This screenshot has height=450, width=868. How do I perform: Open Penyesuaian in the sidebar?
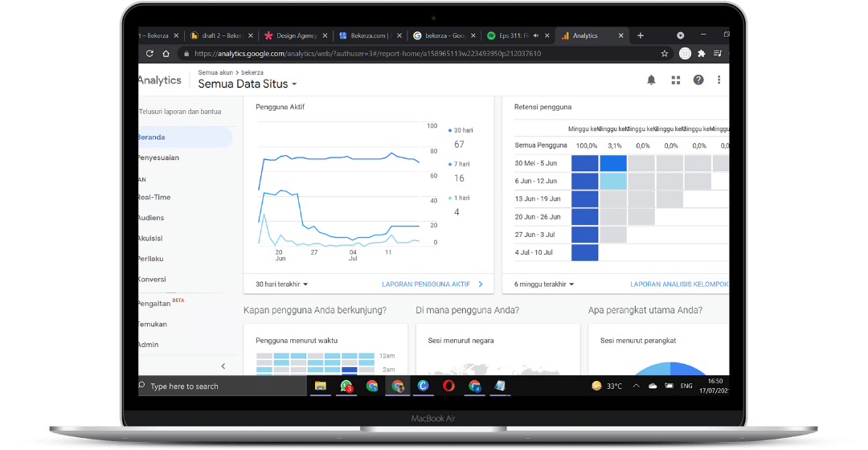tap(158, 157)
